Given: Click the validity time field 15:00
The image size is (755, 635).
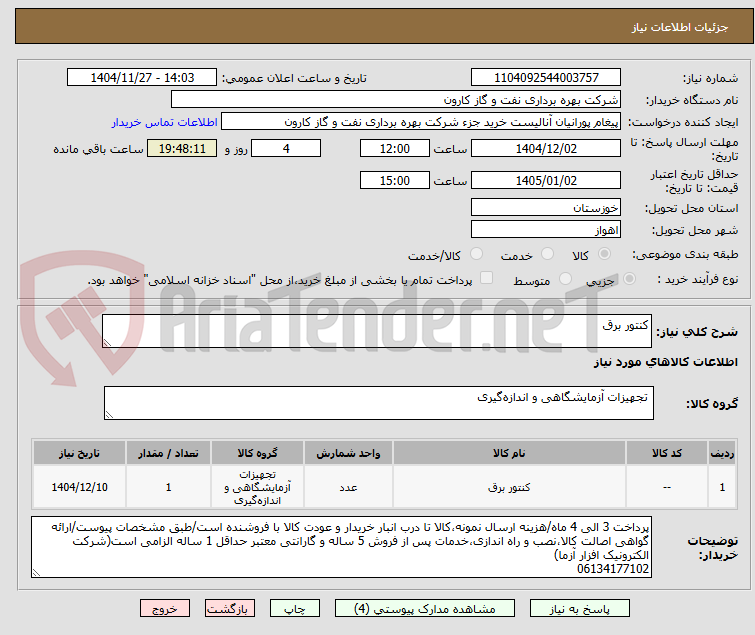Looking at the screenshot, I should [x=394, y=180].
